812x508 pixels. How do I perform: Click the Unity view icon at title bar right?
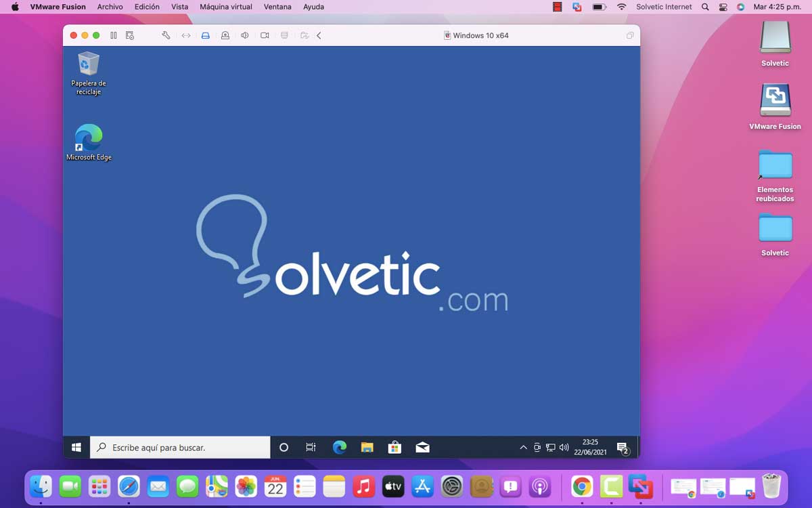630,35
